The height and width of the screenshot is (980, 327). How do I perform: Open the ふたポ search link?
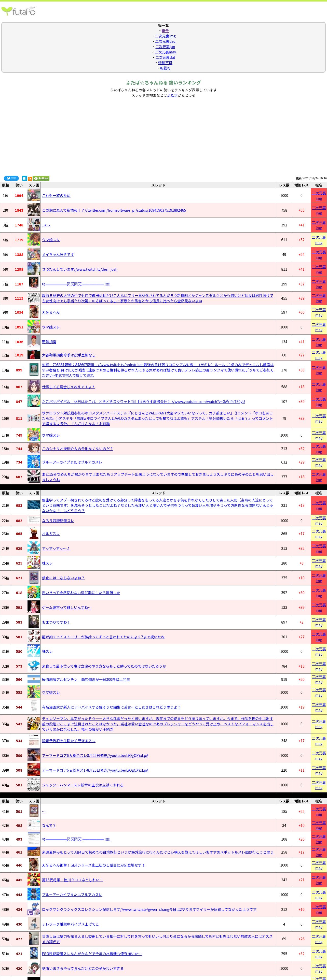[172, 95]
